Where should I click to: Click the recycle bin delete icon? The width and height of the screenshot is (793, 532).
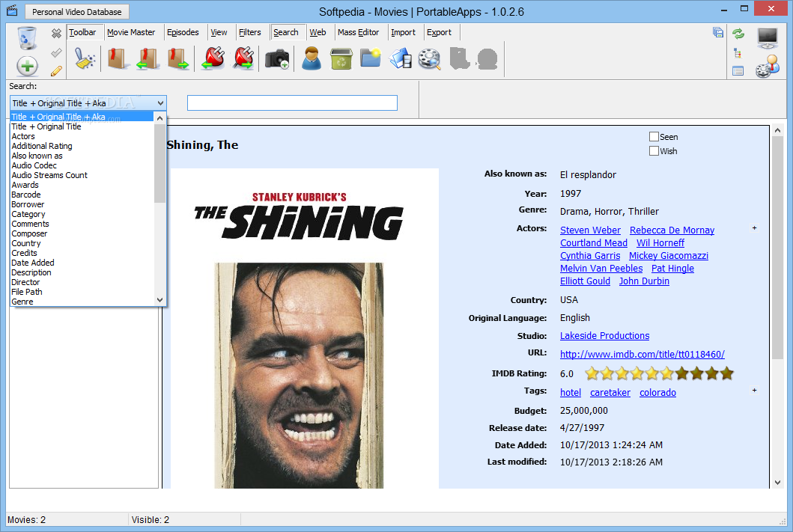27,38
